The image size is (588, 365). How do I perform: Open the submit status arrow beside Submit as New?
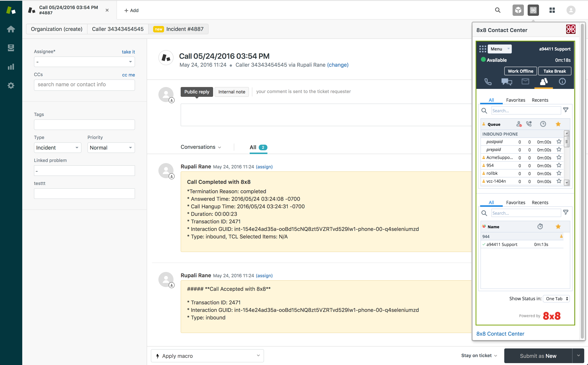click(x=578, y=356)
